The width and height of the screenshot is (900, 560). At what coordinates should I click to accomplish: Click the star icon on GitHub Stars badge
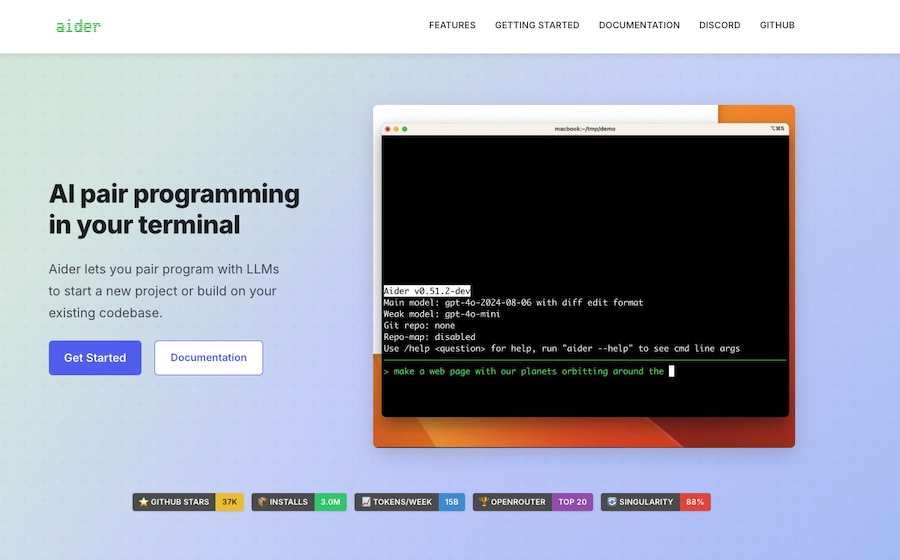(144, 502)
